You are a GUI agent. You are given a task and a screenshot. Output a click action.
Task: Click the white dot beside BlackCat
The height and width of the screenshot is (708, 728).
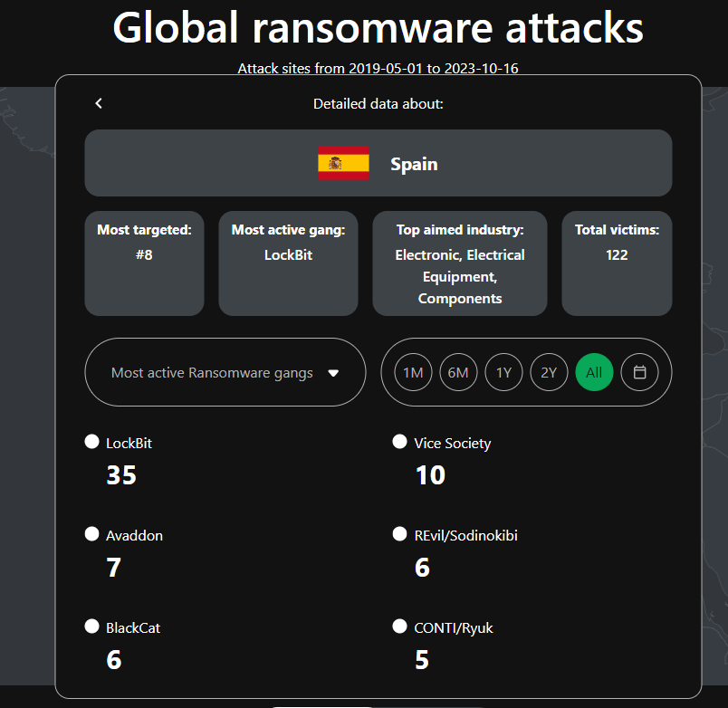click(91, 627)
